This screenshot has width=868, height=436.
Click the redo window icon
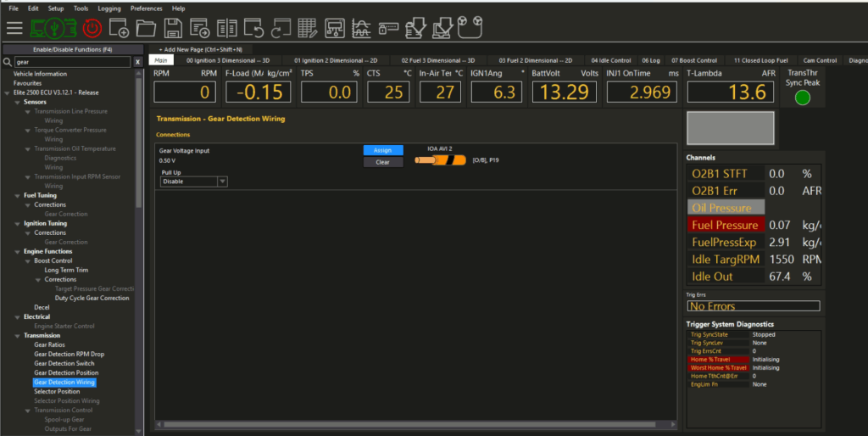[x=281, y=28]
